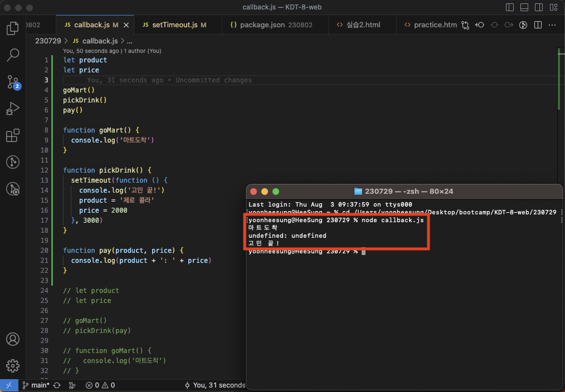
Task: Open the Customize Layout button
Action: coord(554,7)
